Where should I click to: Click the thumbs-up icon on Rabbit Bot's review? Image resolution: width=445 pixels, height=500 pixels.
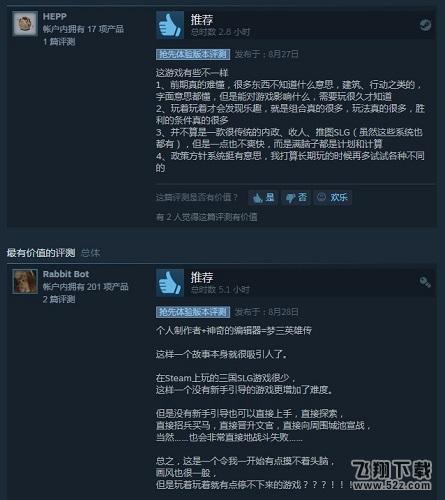[x=170, y=283]
